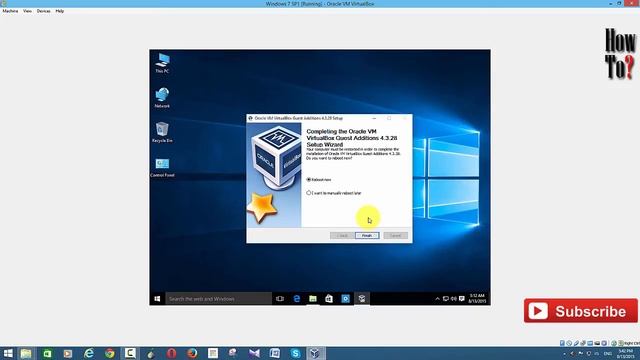Open the This PC desktop icon
Screen dimensions: 640x360
tap(162, 63)
